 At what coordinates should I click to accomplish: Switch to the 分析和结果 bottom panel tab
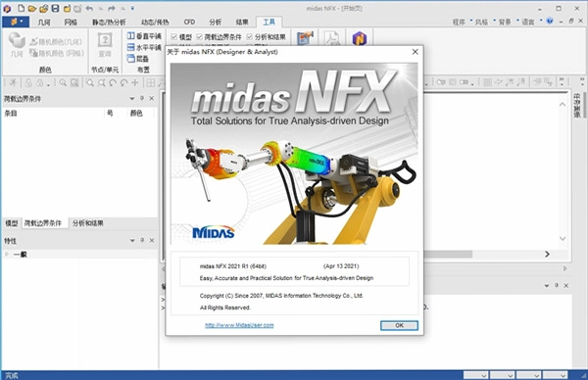(88, 223)
